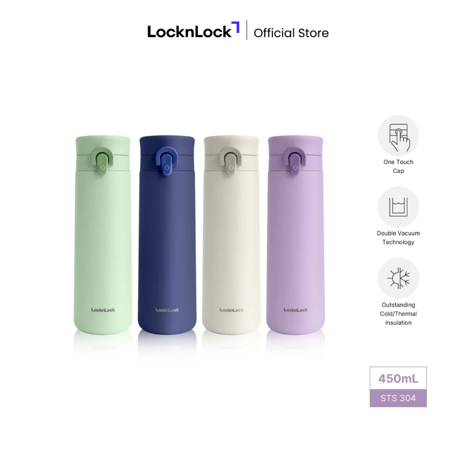
Task: Click the purple bottle's lock latch
Action: [x=295, y=160]
